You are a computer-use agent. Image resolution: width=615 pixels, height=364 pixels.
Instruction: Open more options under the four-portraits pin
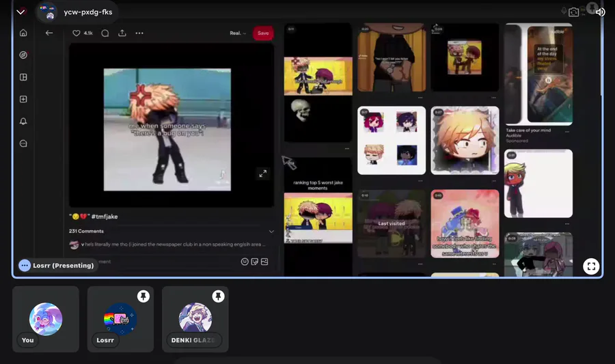click(x=420, y=180)
